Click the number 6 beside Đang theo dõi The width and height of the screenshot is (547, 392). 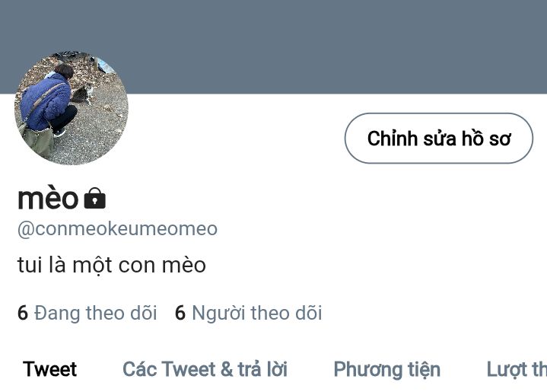[23, 313]
